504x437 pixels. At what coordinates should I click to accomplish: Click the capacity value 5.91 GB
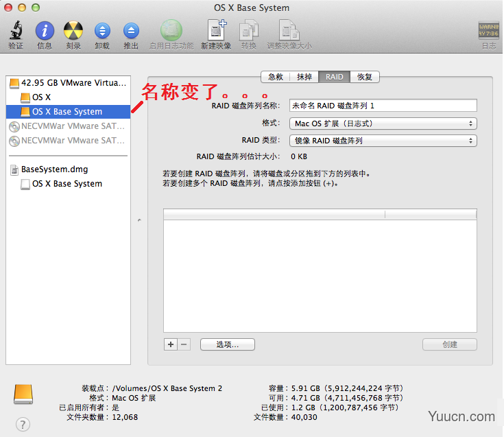(x=347, y=388)
